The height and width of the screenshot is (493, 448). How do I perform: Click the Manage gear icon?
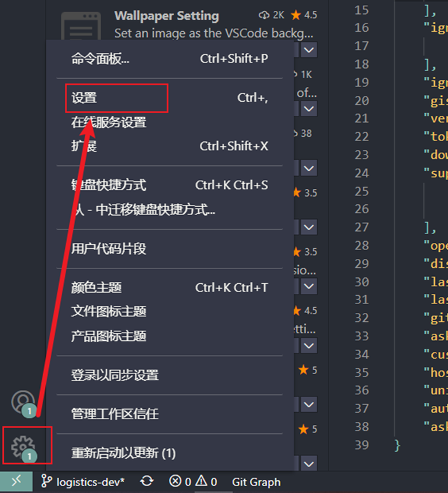(x=23, y=446)
